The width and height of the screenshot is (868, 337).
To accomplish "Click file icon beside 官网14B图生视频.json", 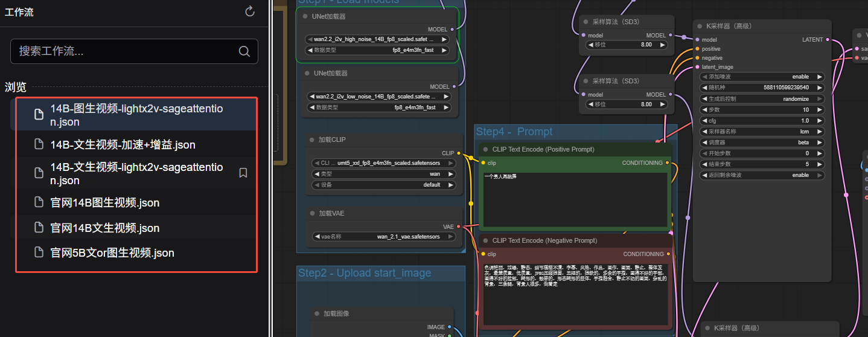I will coord(39,202).
